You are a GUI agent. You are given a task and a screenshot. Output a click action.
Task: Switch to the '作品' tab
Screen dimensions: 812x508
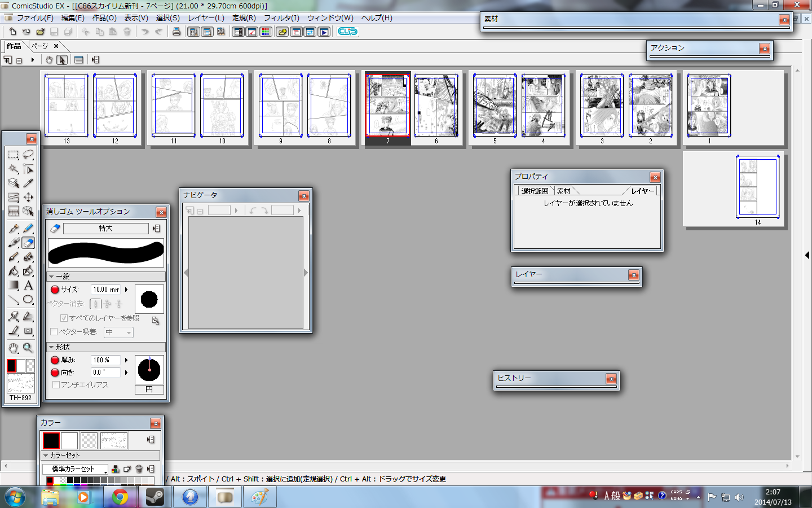coord(14,46)
